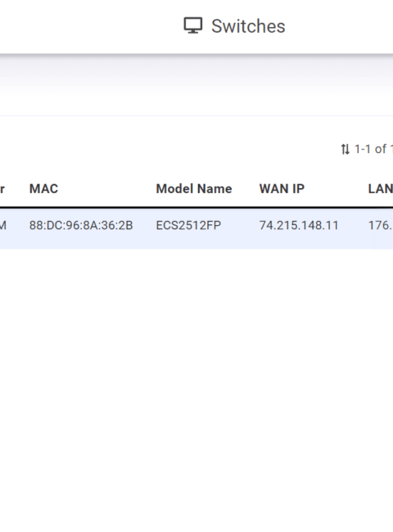Click the Switches page title

coord(248,26)
